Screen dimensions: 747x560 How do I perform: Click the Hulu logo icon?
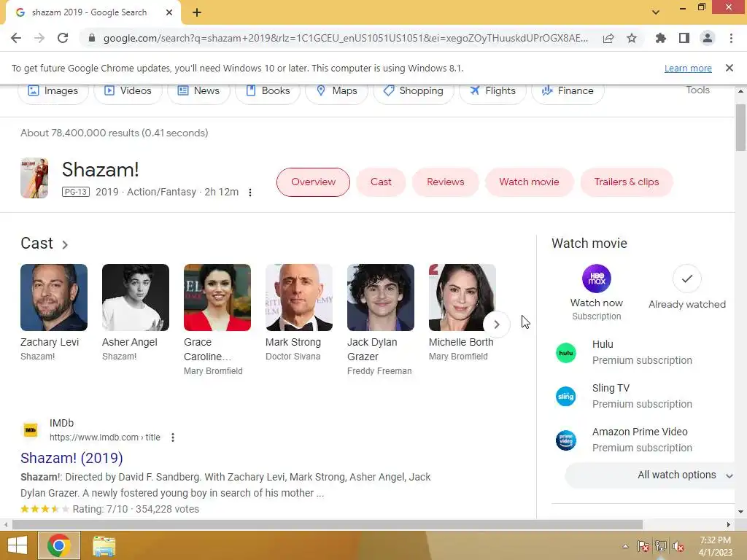point(566,353)
